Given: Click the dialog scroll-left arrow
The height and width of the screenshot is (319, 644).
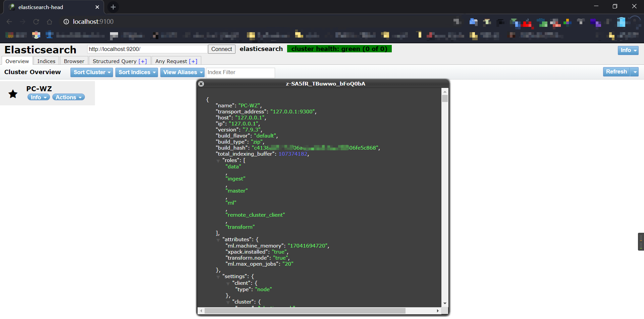Looking at the screenshot, I should click(201, 311).
